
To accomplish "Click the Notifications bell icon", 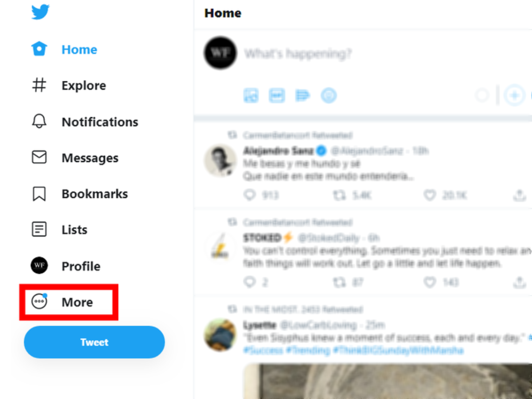I will 39,122.
